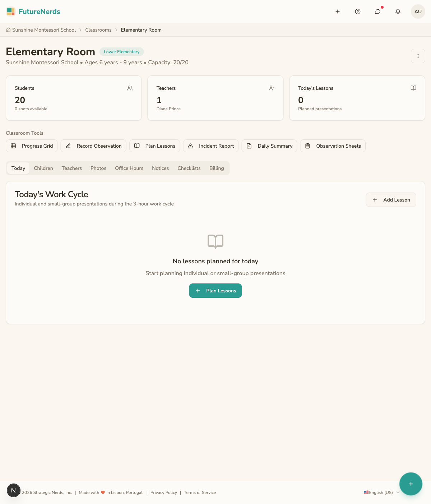Open the AU user avatar menu
This screenshot has height=504, width=431.
coord(418,11)
